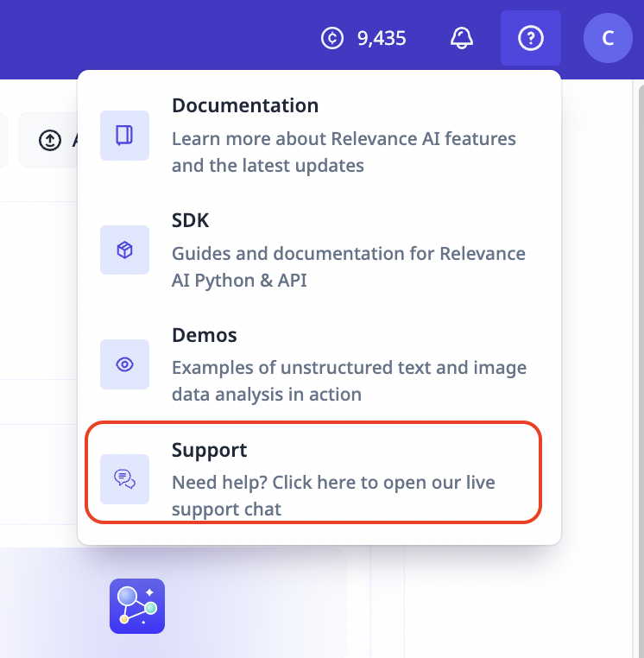Open the notifications bell
This screenshot has width=644, height=658.
(462, 38)
